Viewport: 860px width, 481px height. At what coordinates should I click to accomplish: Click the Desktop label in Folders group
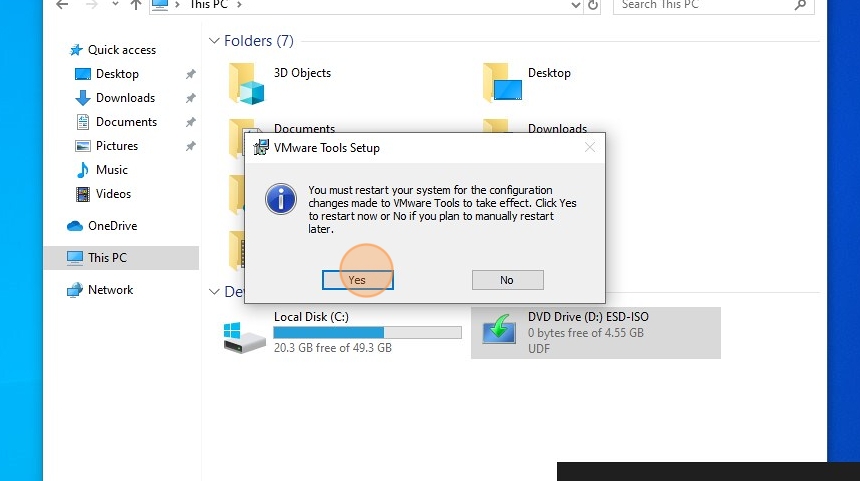(x=549, y=73)
